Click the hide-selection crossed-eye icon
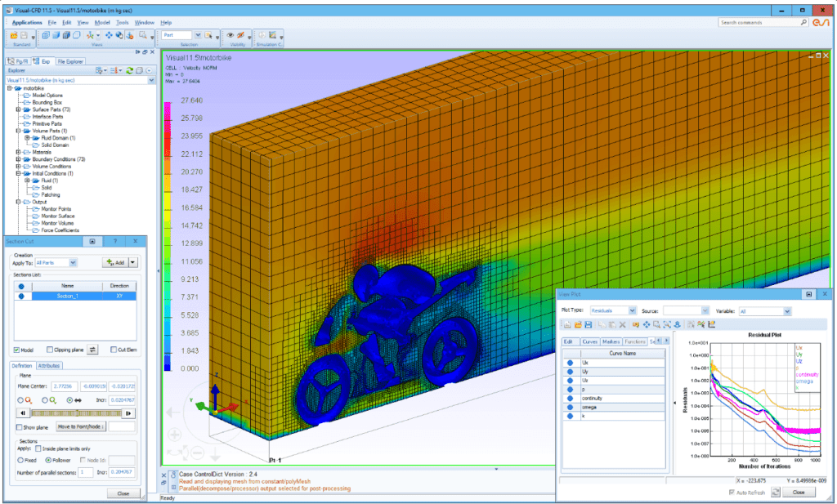The width and height of the screenshot is (837, 504). click(239, 33)
